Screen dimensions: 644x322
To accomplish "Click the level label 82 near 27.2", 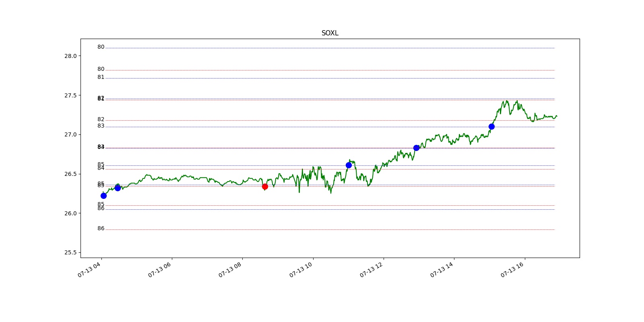I will pos(101,120).
